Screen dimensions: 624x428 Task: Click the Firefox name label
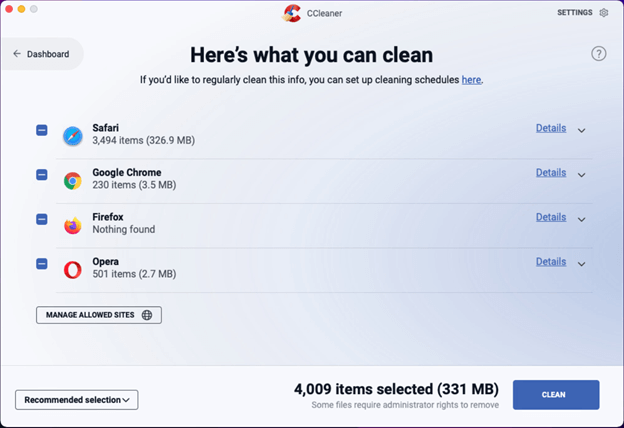(108, 217)
